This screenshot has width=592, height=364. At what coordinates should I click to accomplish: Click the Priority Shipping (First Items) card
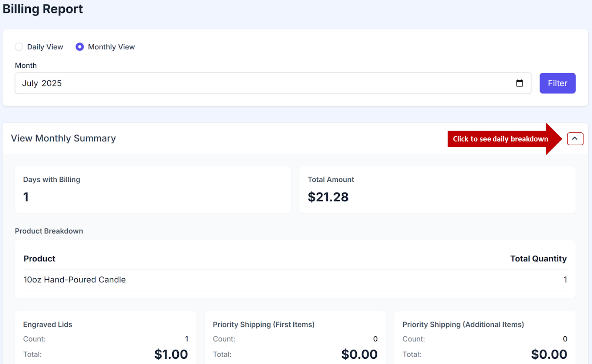point(295,338)
